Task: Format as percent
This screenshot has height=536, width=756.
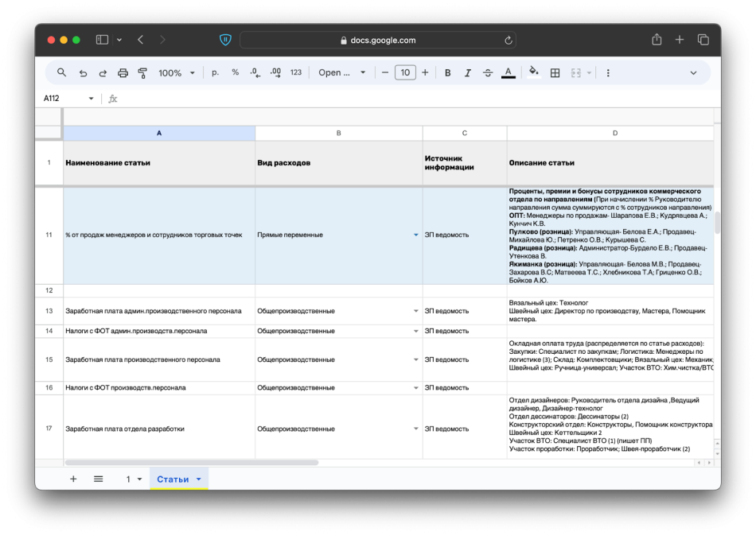Action: point(235,72)
